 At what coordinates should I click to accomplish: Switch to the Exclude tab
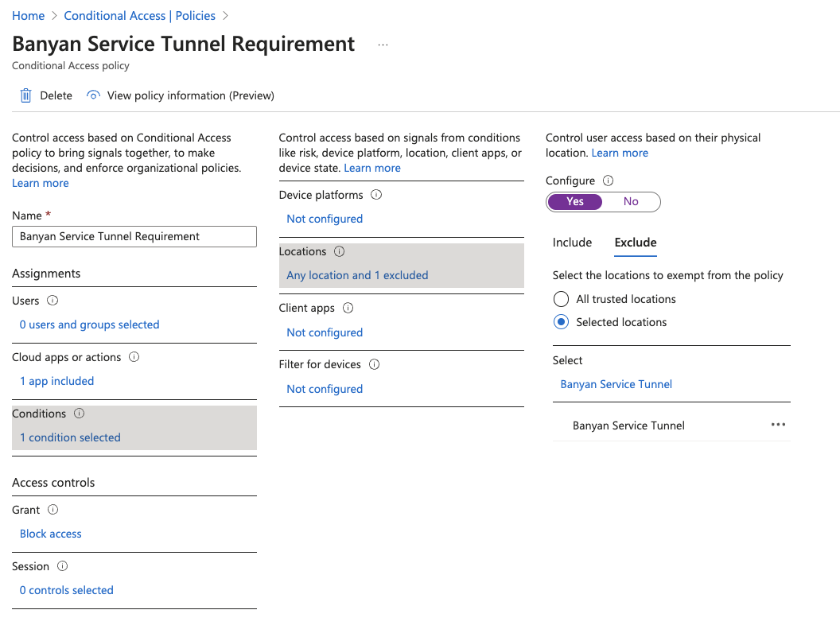pyautogui.click(x=636, y=243)
